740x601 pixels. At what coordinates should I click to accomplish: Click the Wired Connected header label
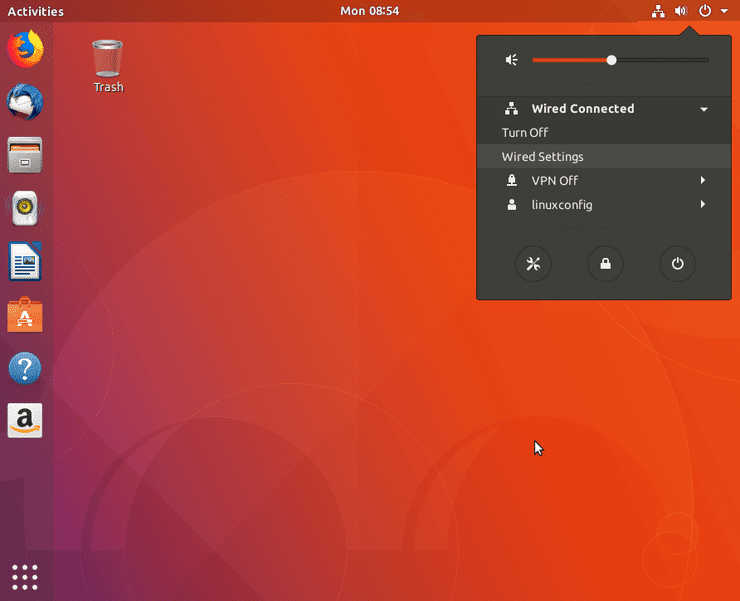tap(583, 109)
